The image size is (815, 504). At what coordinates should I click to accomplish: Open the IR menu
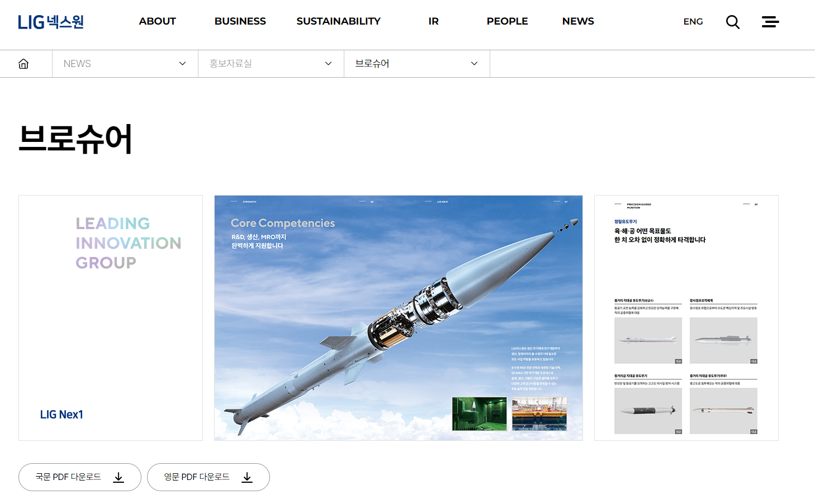433,21
